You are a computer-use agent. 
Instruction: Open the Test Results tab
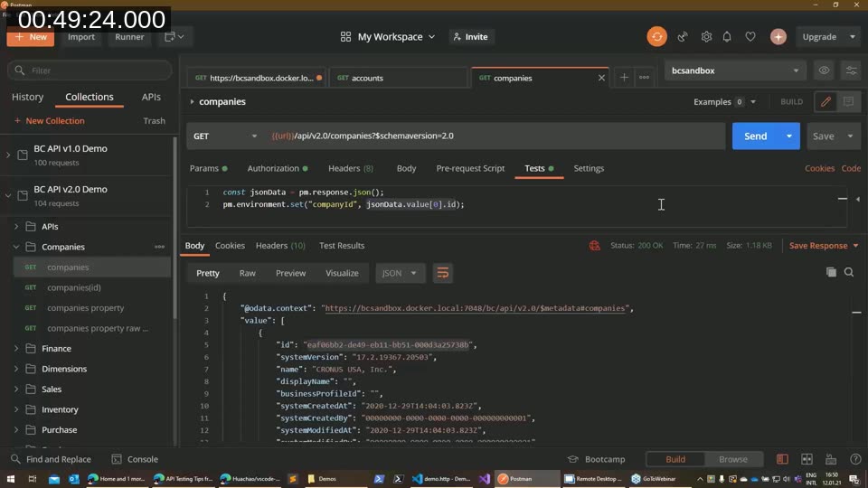342,245
